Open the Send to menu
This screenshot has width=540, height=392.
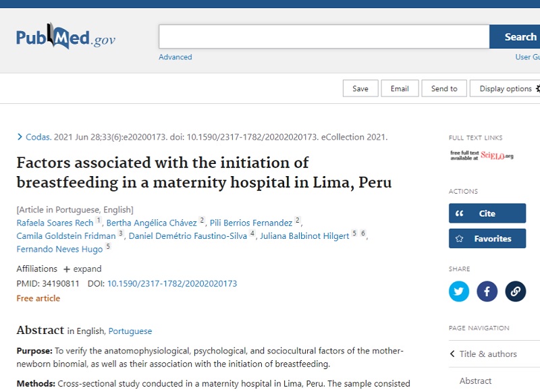444,88
